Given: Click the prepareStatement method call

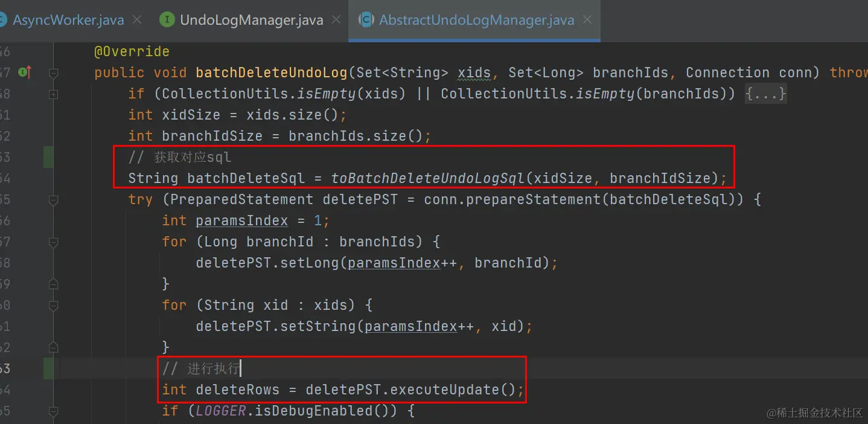Looking at the screenshot, I should coord(541,199).
